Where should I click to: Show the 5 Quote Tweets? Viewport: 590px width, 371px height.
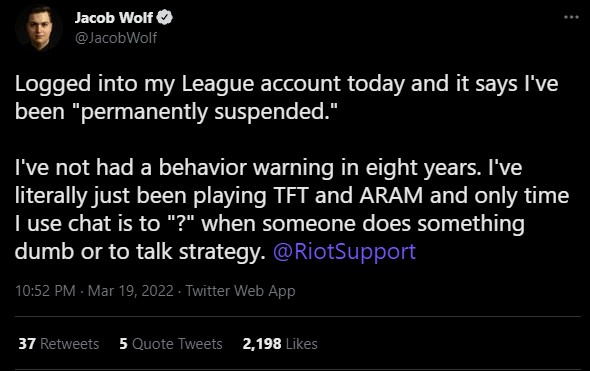[x=171, y=344]
